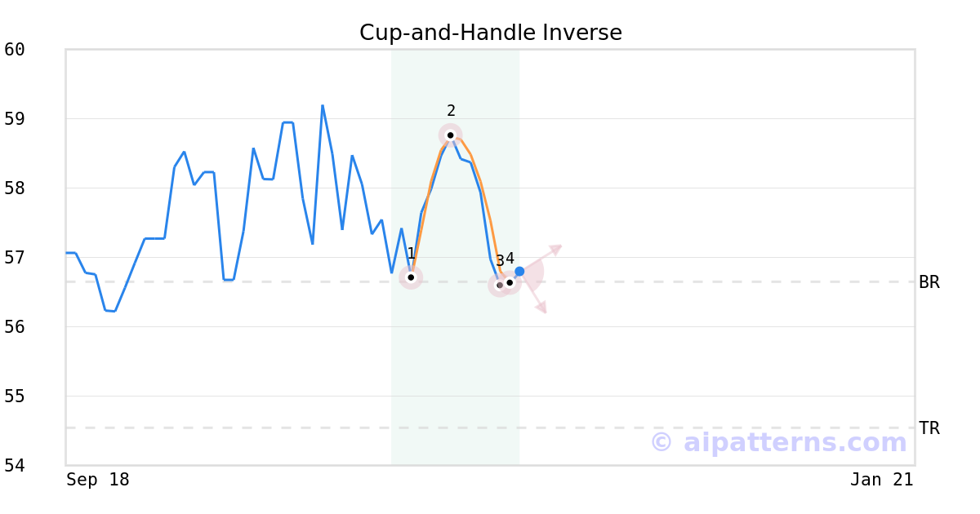Select pattern point 2 at the peak
Image resolution: width=980 pixels, height=514 pixels.
(x=450, y=135)
